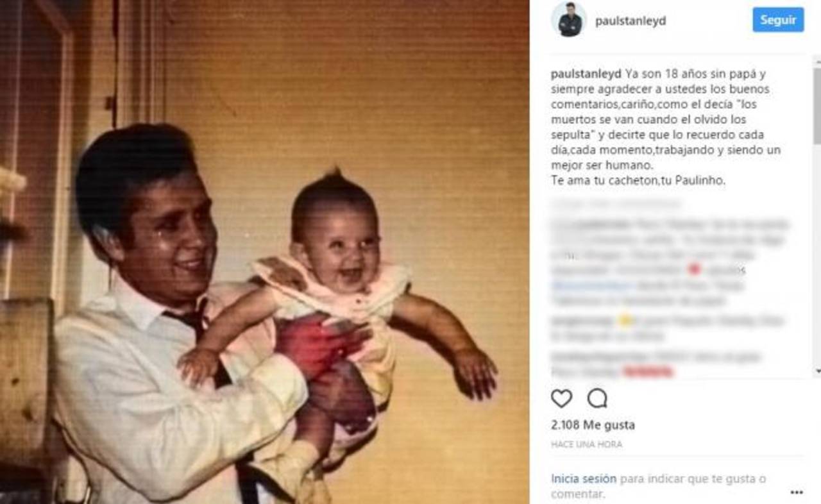Open the HACE UNA HORA timestamp
Image resolution: width=821 pixels, height=504 pixels.
[586, 444]
